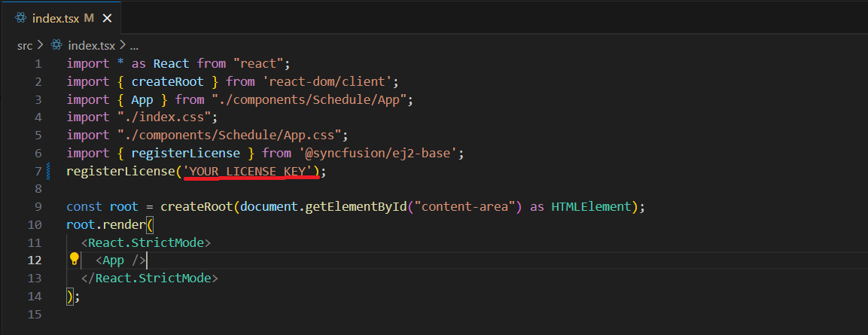The image size is (868, 335).
Task: Open the src breadcrumb folder
Action: [25, 45]
